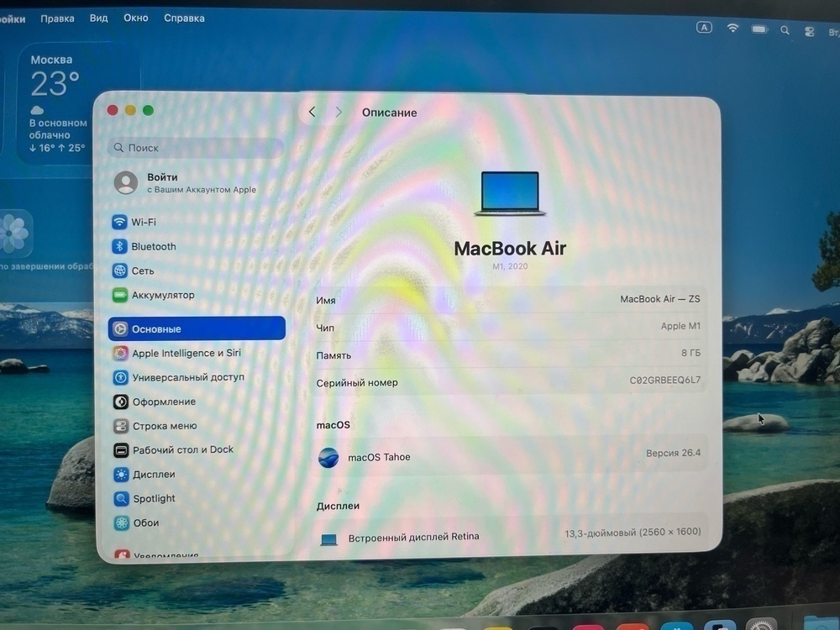The image size is (840, 630).
Task: Select Основные in the sidebar
Action: coord(197,328)
